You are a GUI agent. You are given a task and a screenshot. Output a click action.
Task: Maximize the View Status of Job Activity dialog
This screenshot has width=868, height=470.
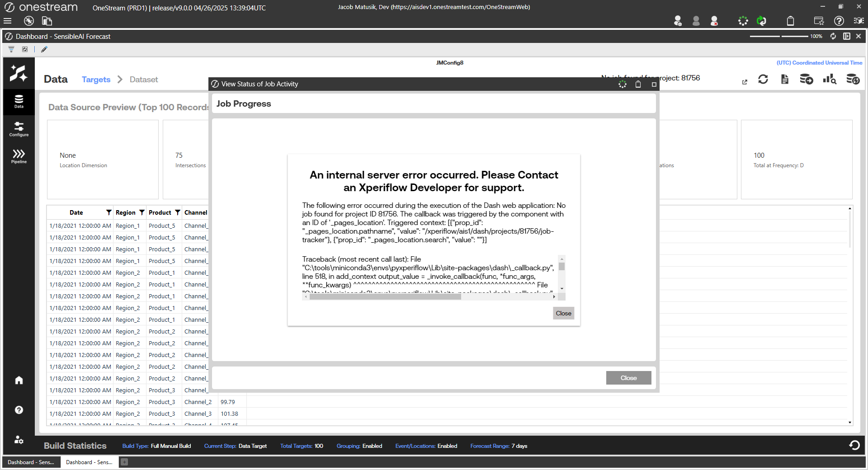coord(654,84)
